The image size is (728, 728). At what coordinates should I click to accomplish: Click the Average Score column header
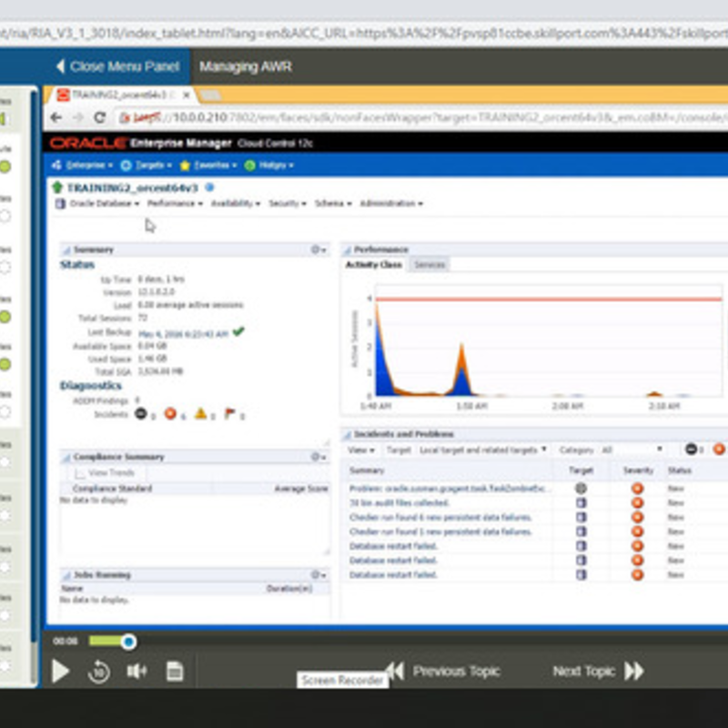click(x=301, y=489)
